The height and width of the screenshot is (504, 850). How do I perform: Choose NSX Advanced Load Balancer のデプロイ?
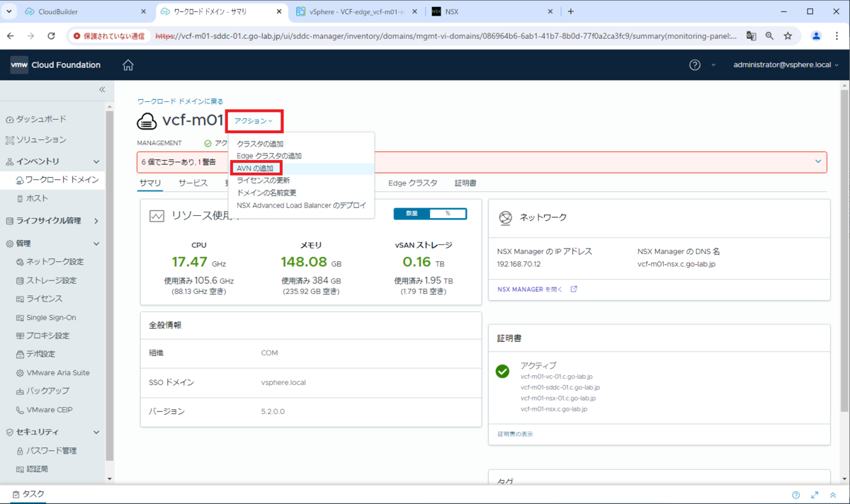[x=302, y=205]
